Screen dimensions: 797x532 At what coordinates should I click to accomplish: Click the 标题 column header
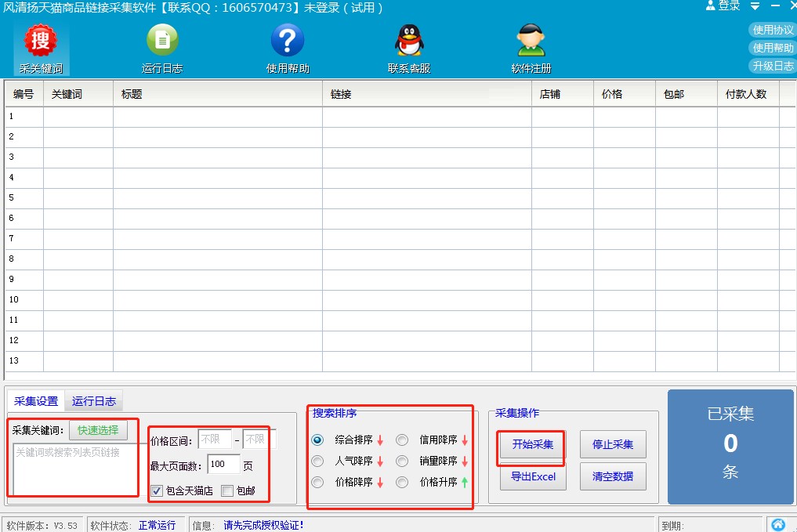[218, 94]
